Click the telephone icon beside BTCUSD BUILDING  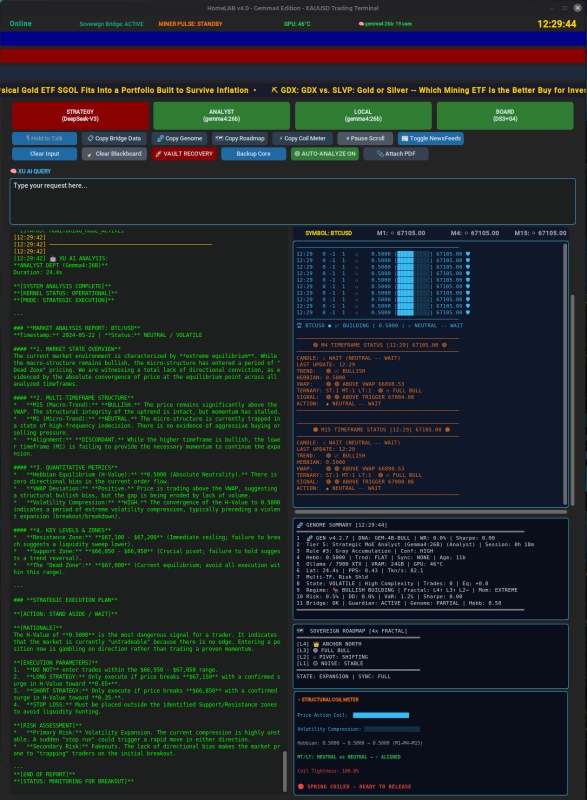click(299, 326)
